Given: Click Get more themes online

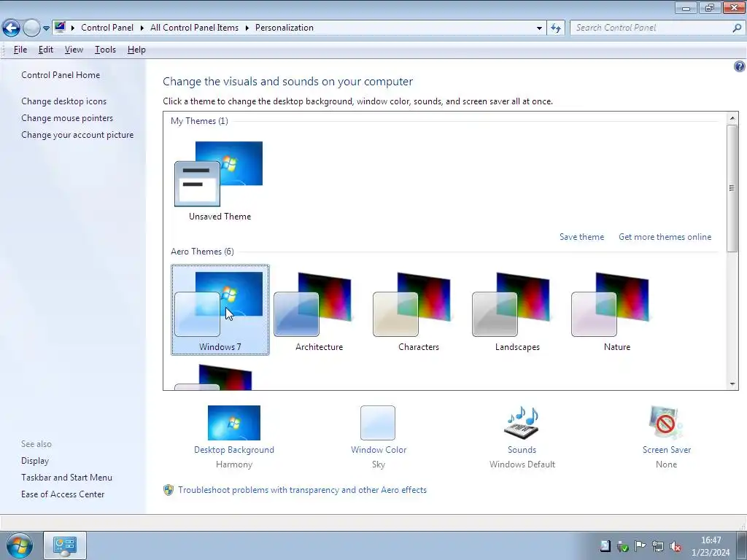Looking at the screenshot, I should 665,237.
